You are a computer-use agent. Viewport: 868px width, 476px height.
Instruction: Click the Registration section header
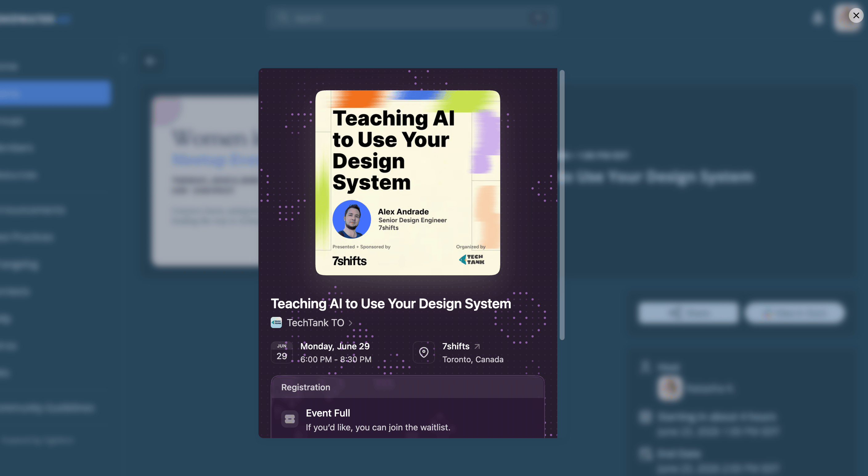408,387
